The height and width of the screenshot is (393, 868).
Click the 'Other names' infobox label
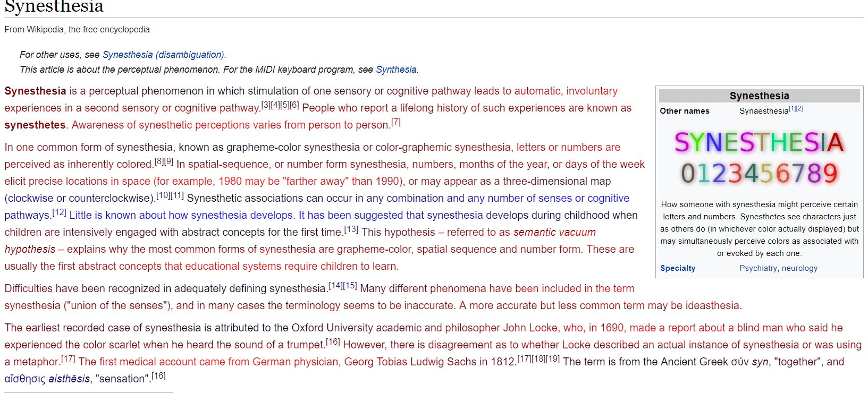point(685,111)
